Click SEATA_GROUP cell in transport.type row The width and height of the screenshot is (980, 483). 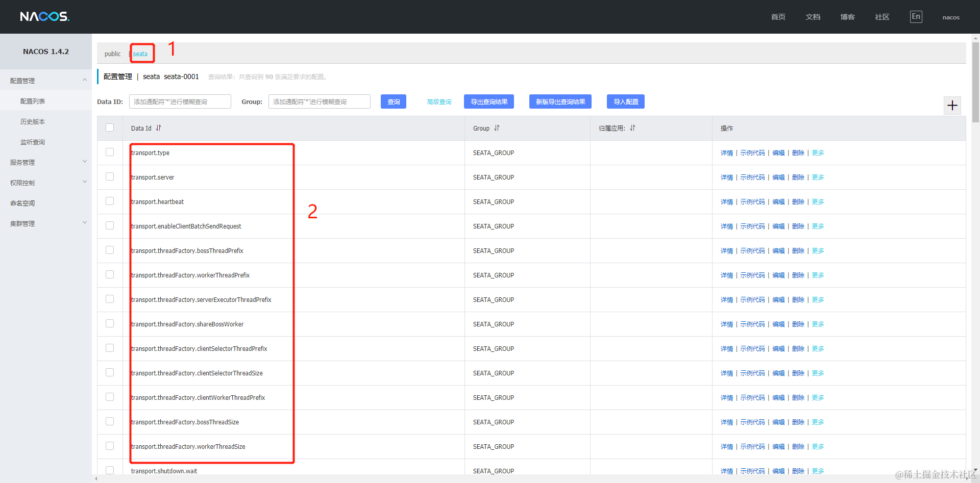494,153
